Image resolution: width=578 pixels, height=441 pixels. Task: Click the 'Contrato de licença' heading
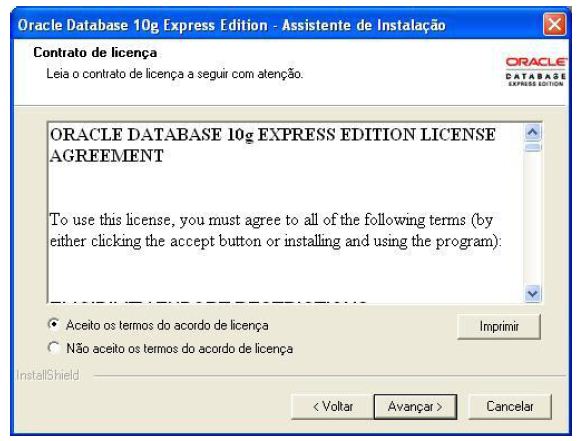[x=95, y=53]
